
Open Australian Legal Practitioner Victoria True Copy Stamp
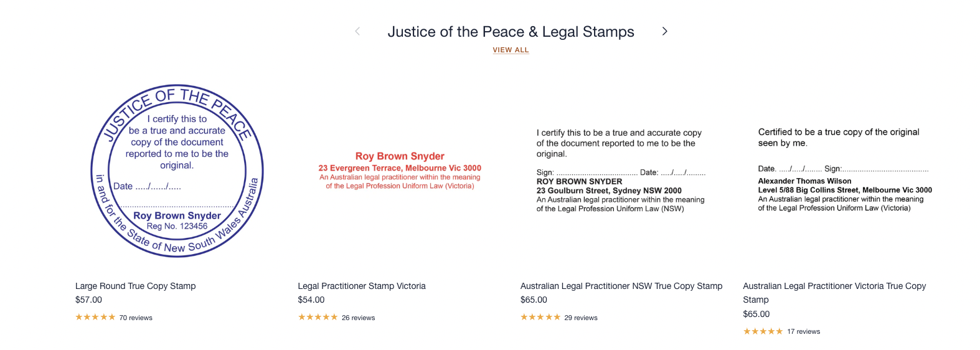(x=834, y=286)
